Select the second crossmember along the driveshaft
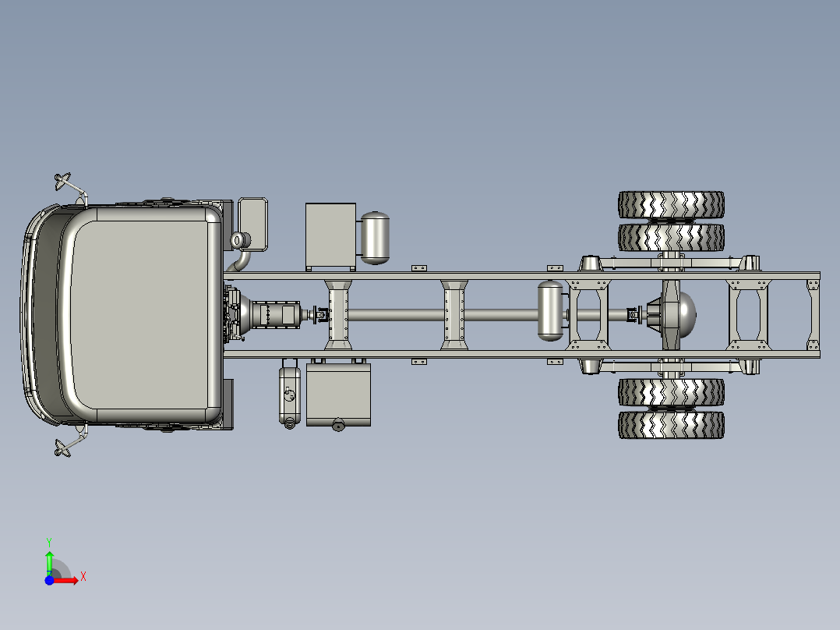The width and height of the screenshot is (840, 630). click(454, 315)
